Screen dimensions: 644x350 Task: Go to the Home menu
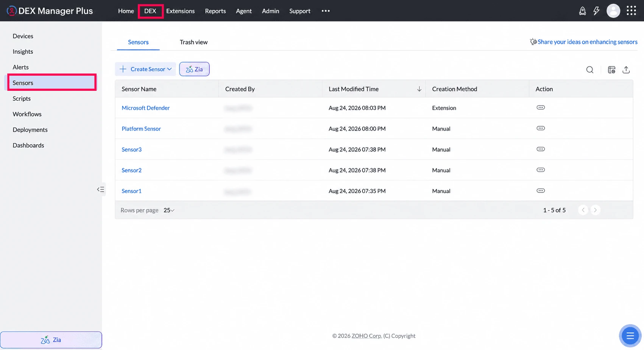[x=126, y=11]
